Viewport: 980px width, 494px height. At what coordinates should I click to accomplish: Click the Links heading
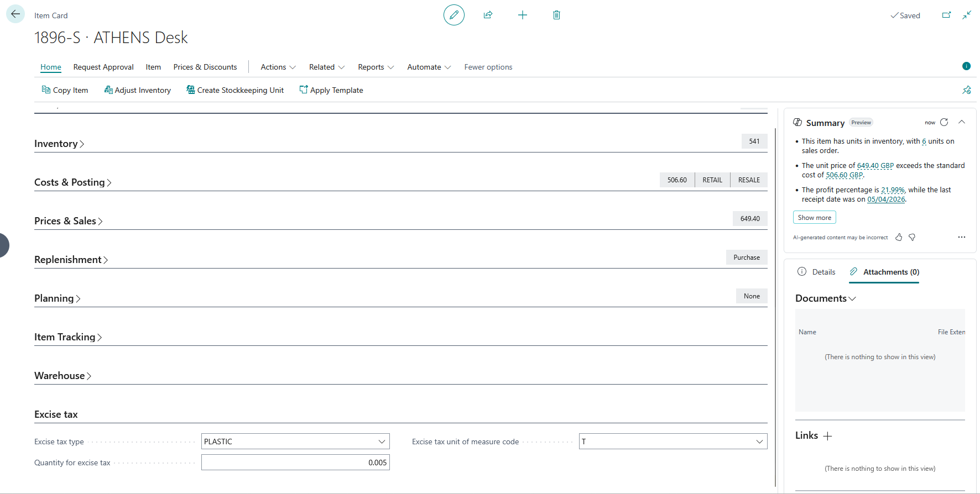click(806, 435)
